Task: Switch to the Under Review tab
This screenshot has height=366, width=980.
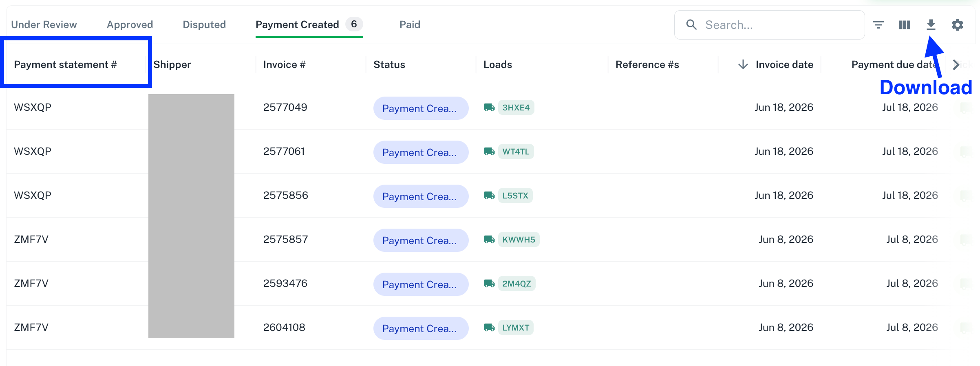Action: pos(44,24)
